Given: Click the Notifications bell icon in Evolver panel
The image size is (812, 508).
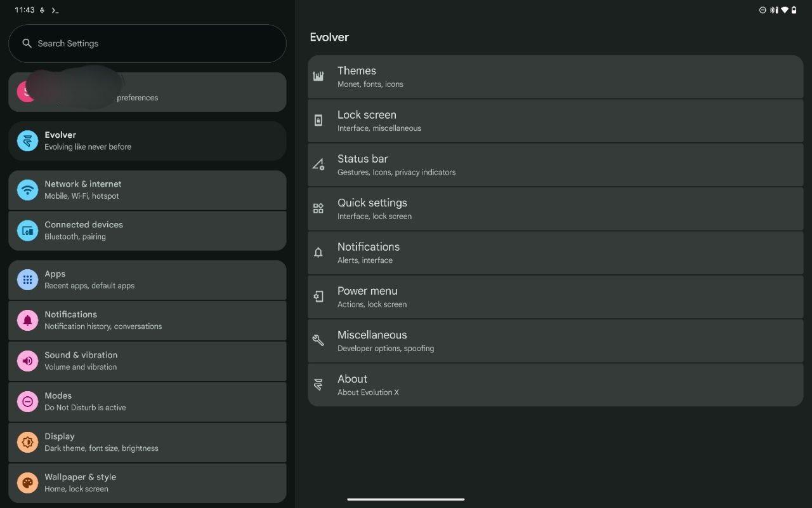Looking at the screenshot, I should coord(318,253).
